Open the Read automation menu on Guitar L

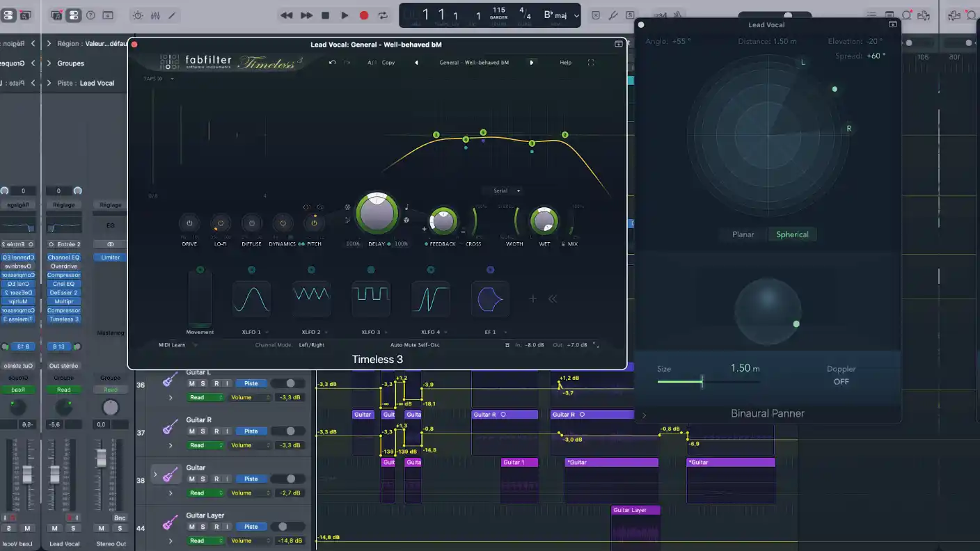click(x=205, y=397)
